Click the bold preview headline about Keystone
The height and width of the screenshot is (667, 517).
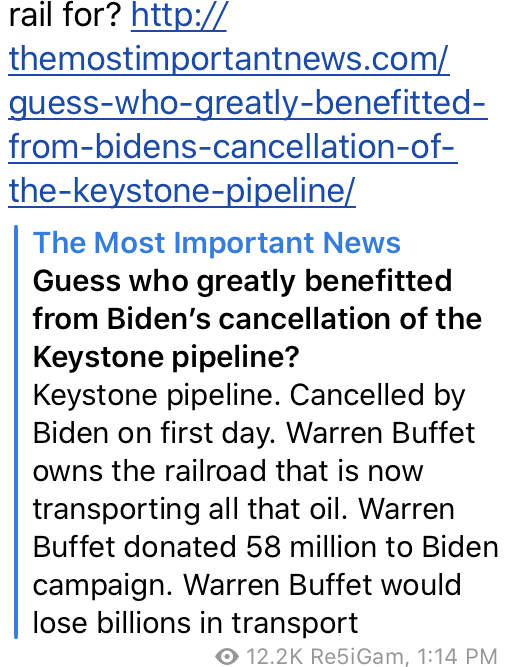pyautogui.click(x=257, y=319)
